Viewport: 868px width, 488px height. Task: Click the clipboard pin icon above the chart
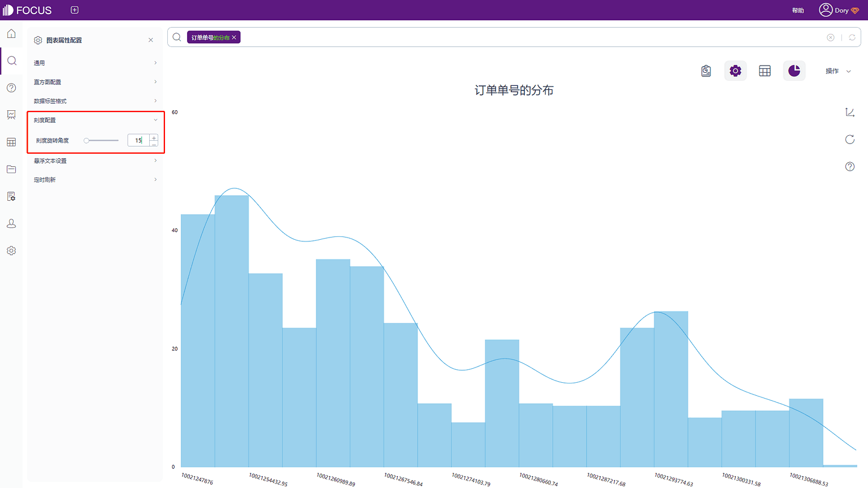(706, 71)
